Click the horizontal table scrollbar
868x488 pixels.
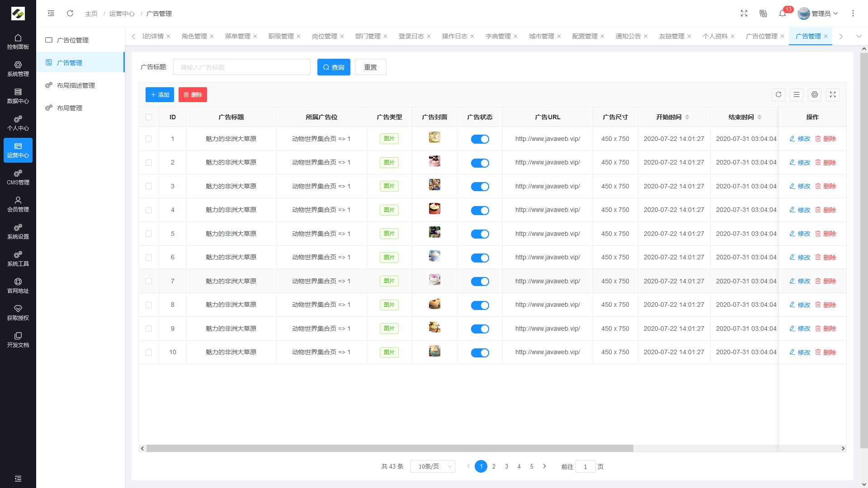tap(389, 448)
